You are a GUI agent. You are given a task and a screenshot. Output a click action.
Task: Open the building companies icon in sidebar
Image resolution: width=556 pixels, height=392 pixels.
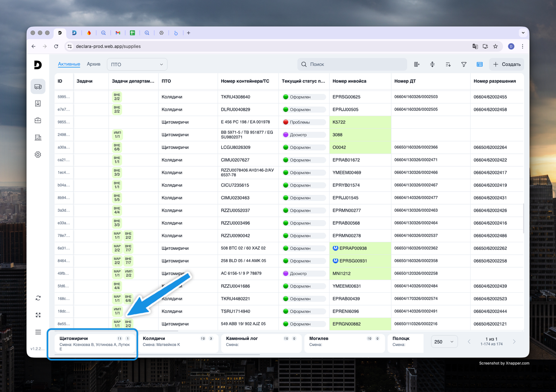coord(38,137)
